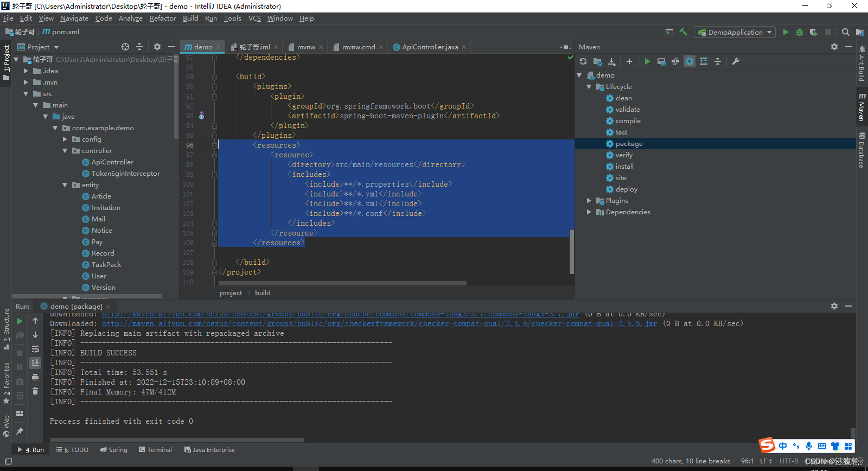Open Maven settings wrench icon
This screenshot has width=868, height=471.
[x=736, y=61]
